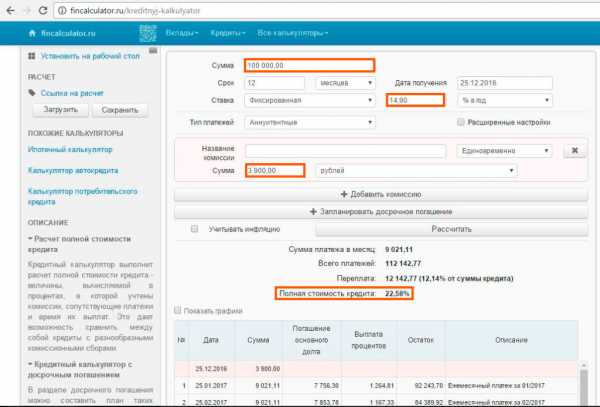Click the browser back arrow
The height and width of the screenshot is (407, 600).
click(8, 8)
